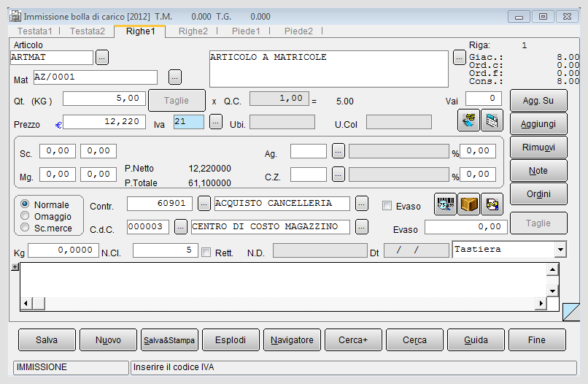The width and height of the screenshot is (588, 384).
Task: Switch to the Piede2 tab
Action: (298, 31)
